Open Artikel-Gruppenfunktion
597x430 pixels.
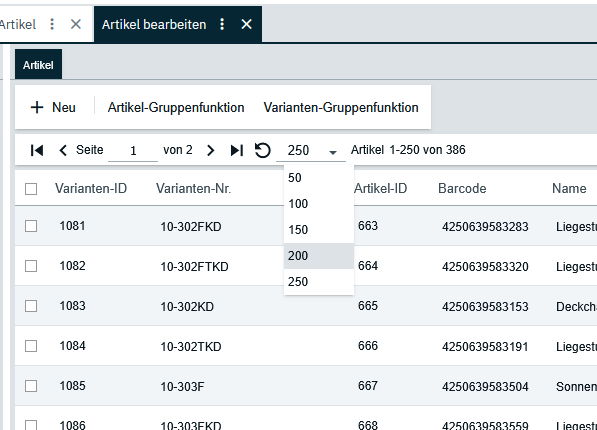point(176,107)
